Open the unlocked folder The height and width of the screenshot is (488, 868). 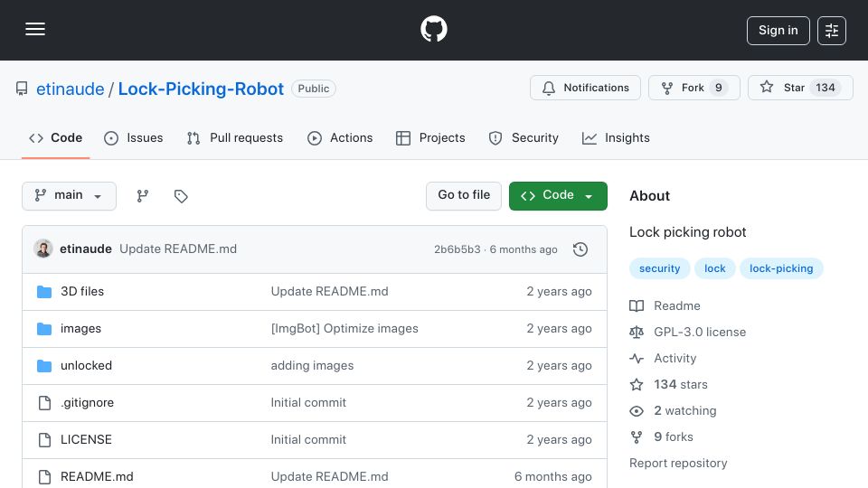[x=87, y=366]
